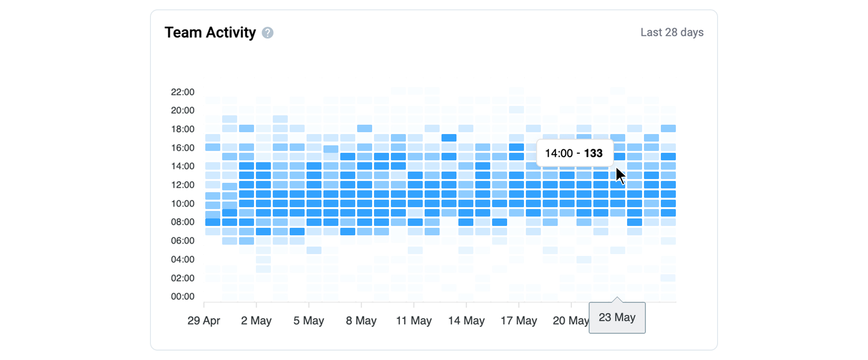Click the 'Team Activity' heading
Image resolution: width=868 pixels, height=360 pixels.
tap(210, 32)
